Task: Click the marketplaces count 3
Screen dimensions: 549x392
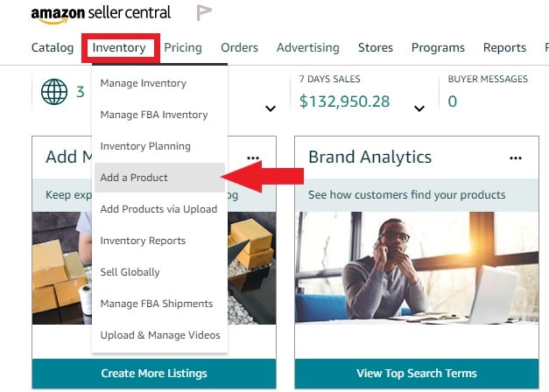Action: (x=81, y=92)
